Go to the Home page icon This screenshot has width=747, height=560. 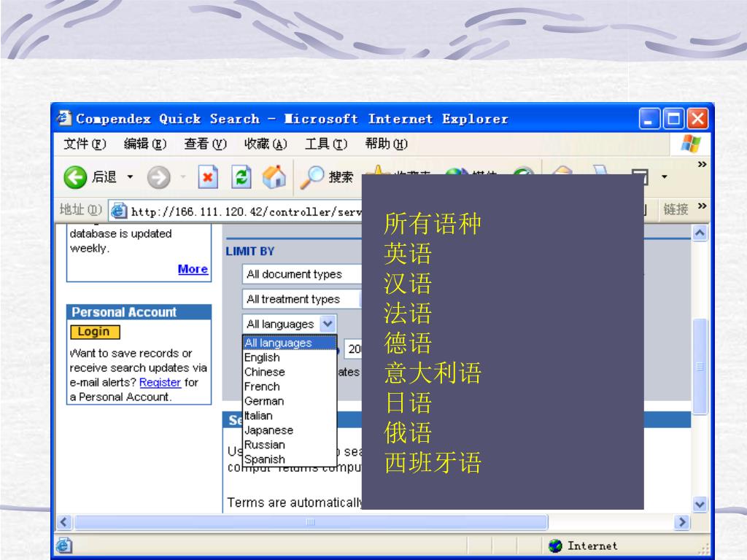[274, 176]
